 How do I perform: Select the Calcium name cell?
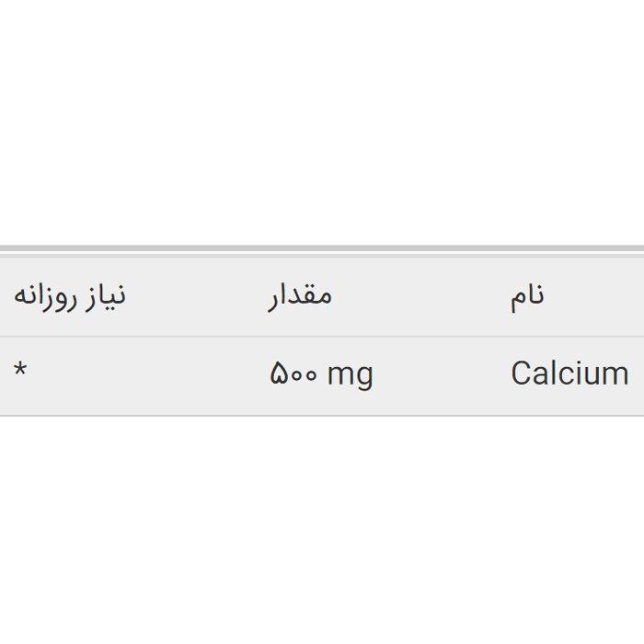(x=569, y=374)
